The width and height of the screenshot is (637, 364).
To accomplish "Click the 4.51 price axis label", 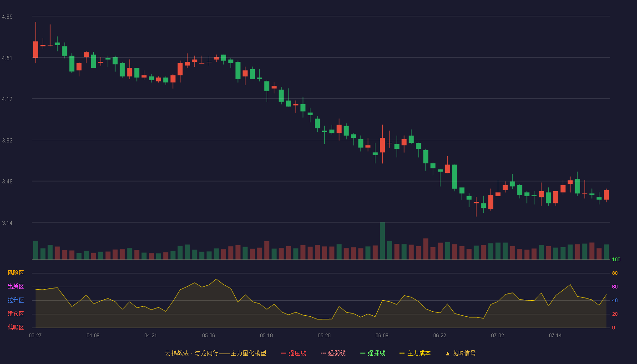I will coord(7,58).
